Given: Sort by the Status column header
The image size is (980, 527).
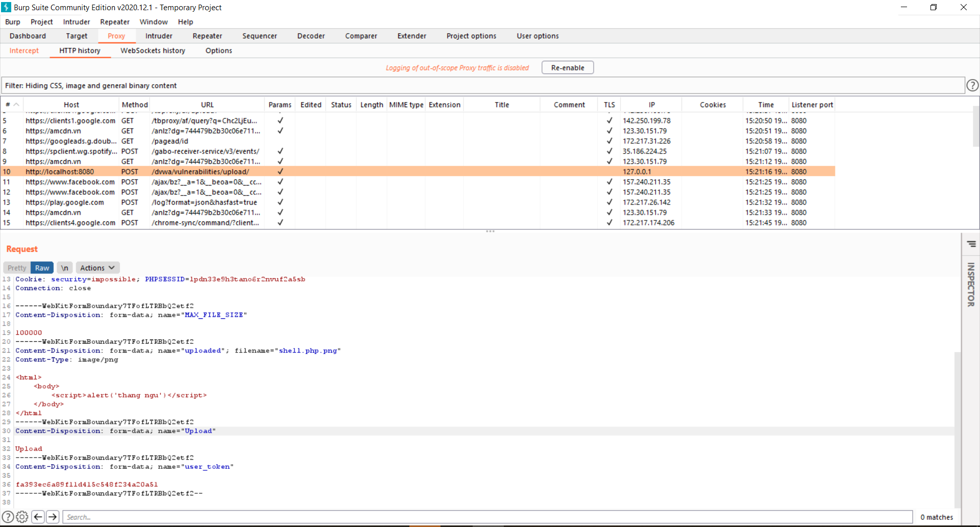Looking at the screenshot, I should [x=341, y=105].
